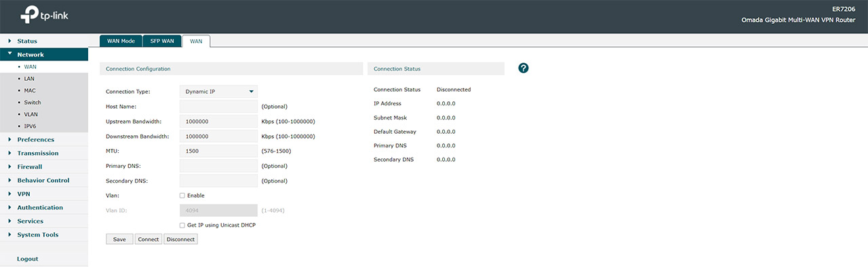This screenshot has width=868, height=267.
Task: Click the Logout link
Action: point(28,259)
